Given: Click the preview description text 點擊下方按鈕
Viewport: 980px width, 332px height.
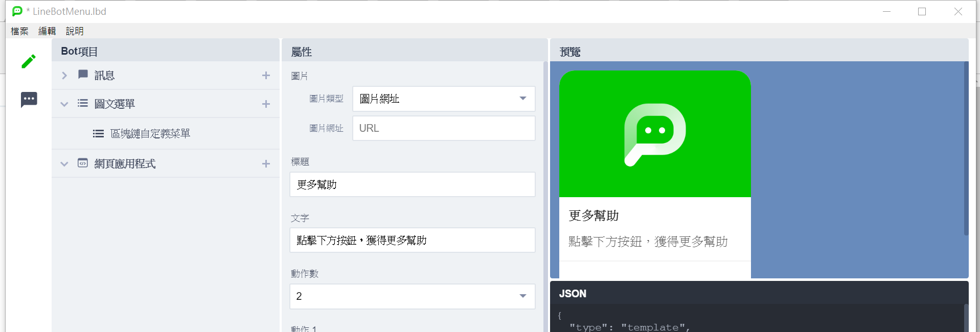Looking at the screenshot, I should tap(648, 242).
